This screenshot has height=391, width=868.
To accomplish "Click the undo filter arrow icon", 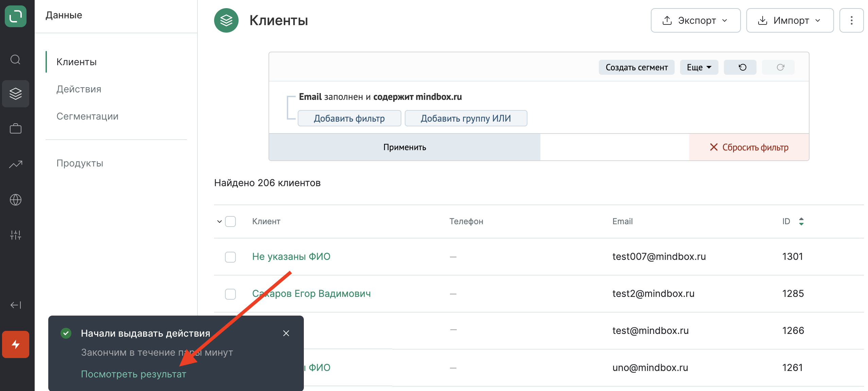I will point(740,67).
